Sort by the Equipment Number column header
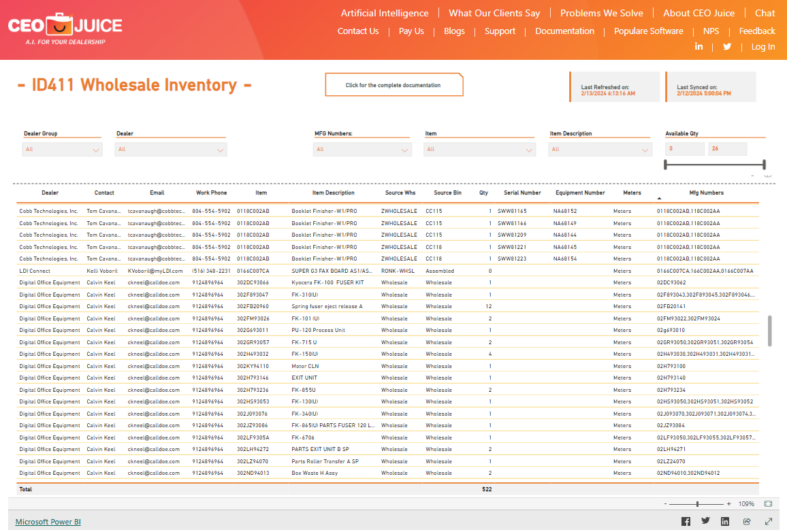Screen dimensions: 787x532 pos(580,193)
